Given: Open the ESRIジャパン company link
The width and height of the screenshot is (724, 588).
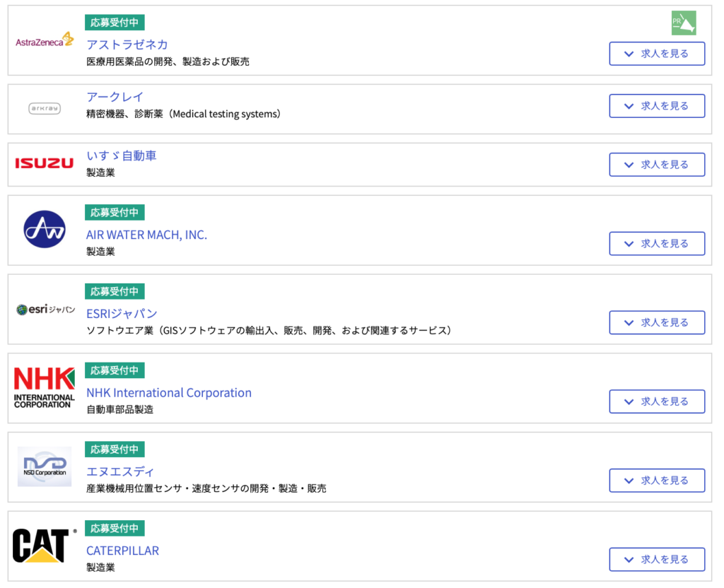Looking at the screenshot, I should 122,314.
